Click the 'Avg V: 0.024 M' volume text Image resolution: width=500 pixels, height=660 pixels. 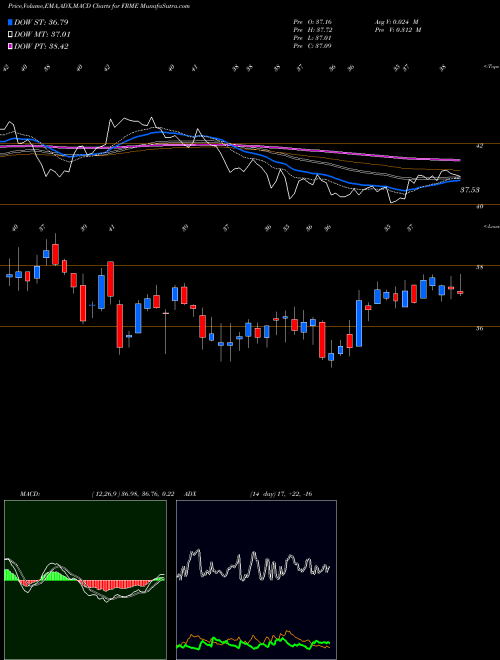[x=397, y=21]
